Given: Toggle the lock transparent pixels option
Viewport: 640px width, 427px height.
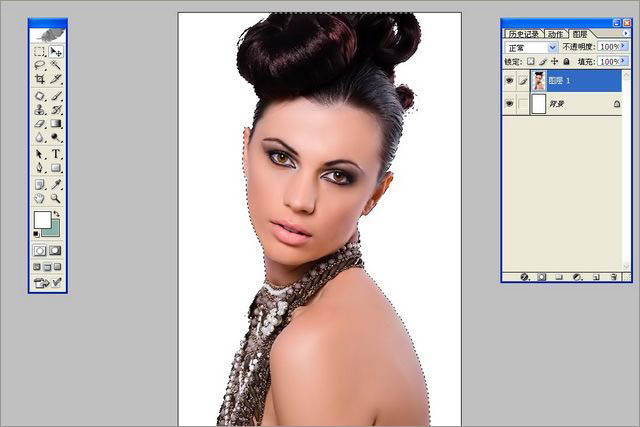Looking at the screenshot, I should tap(530, 61).
